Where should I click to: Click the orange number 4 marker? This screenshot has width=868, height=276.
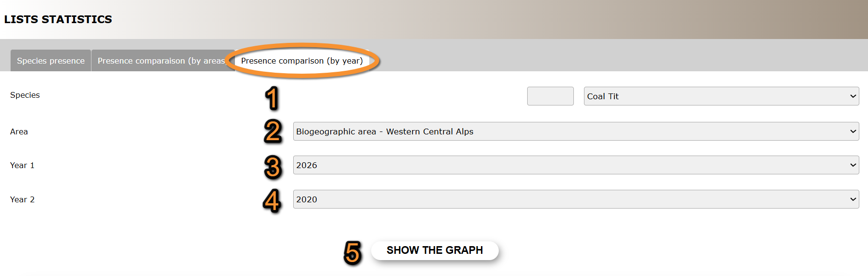click(x=272, y=201)
